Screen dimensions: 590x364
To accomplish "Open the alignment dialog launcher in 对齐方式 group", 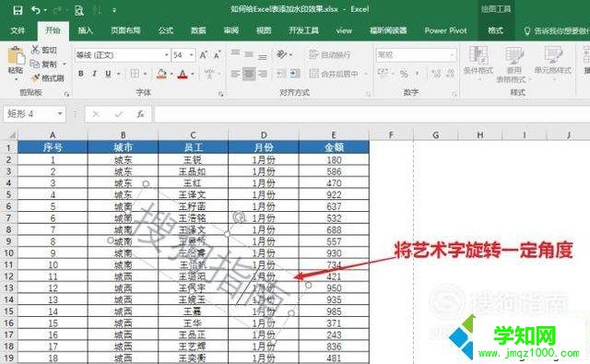I will 368,94.
